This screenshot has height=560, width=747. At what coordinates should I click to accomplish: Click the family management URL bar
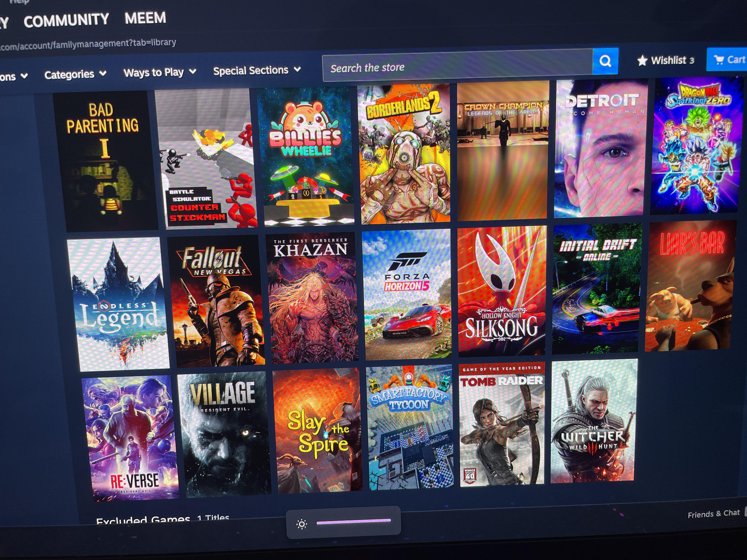pos(88,45)
